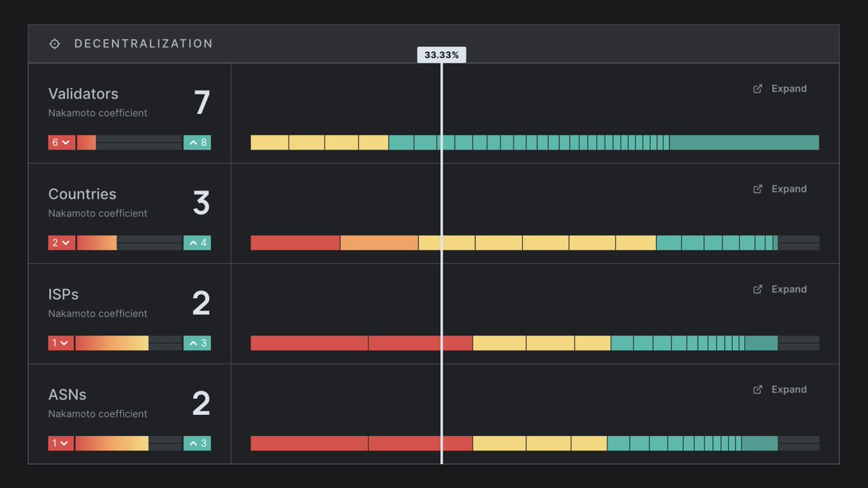
Task: Increase Validators coefficient to 8
Action: pos(197,142)
